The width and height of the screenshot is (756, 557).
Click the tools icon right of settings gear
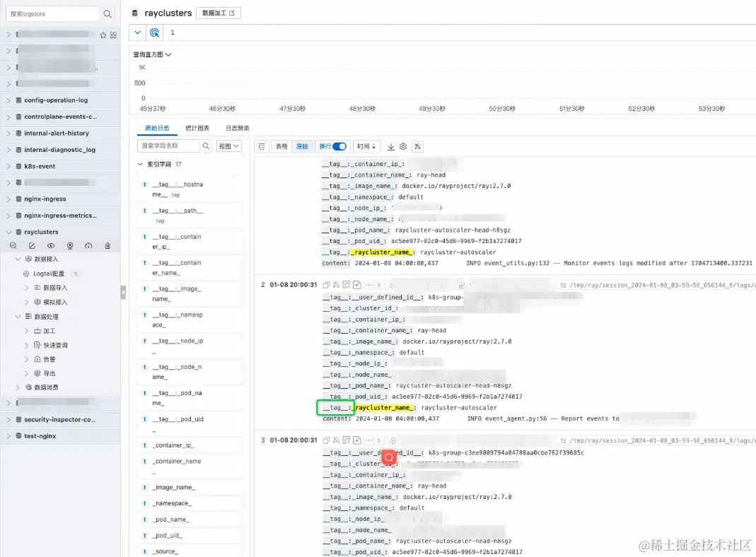[x=418, y=146]
